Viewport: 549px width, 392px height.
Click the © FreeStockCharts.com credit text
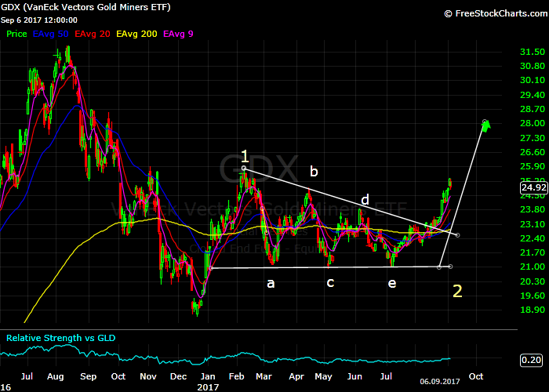tap(496, 13)
